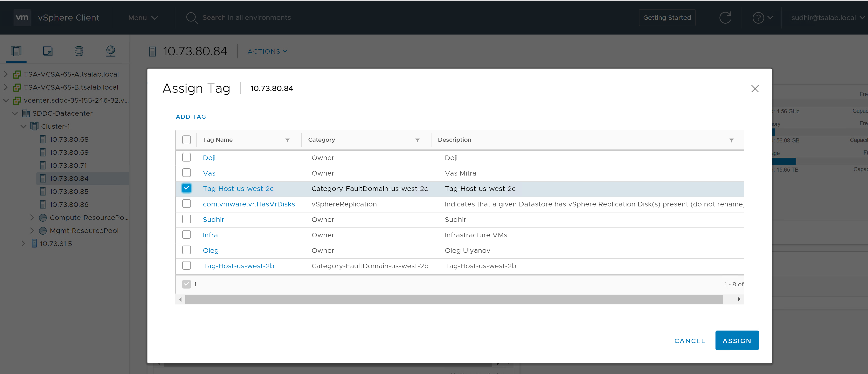868x374 pixels.
Task: Check the Deji tag checkbox
Action: point(186,157)
